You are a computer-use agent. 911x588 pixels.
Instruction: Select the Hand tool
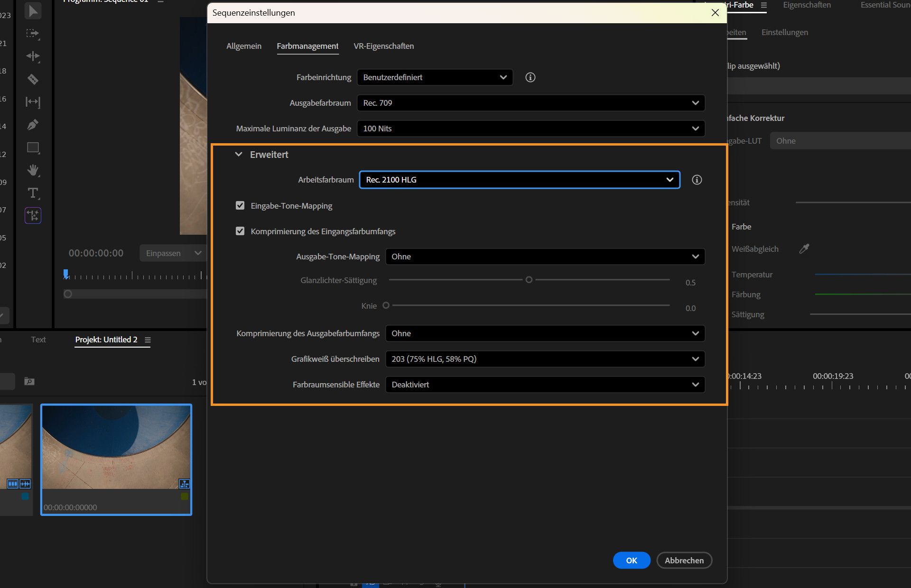click(33, 170)
